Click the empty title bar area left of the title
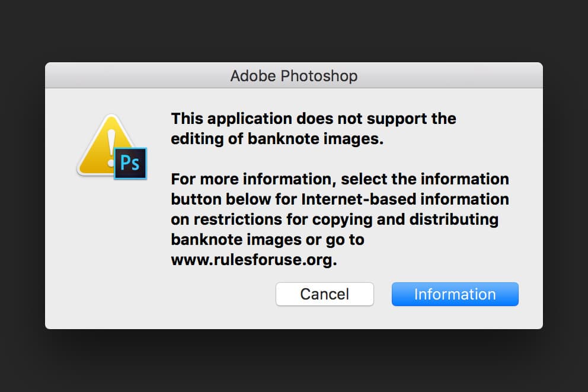This screenshot has width=588, height=392. click(x=135, y=76)
